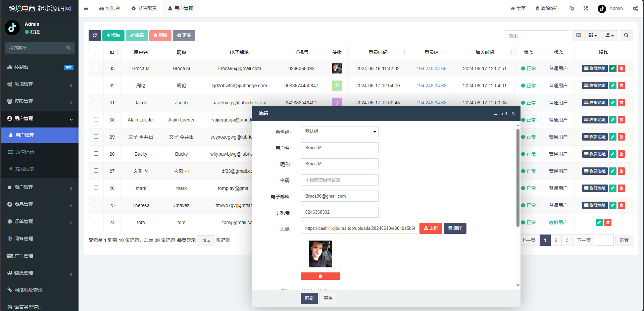The width and height of the screenshot is (644, 311).
Task: Open the page size dropdown showing 10
Action: coord(206,241)
